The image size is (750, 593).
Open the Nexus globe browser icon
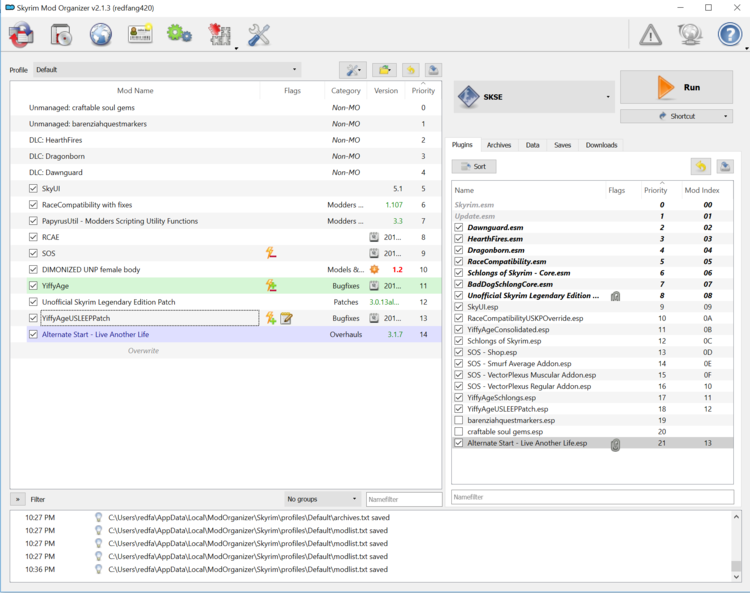coord(101,35)
